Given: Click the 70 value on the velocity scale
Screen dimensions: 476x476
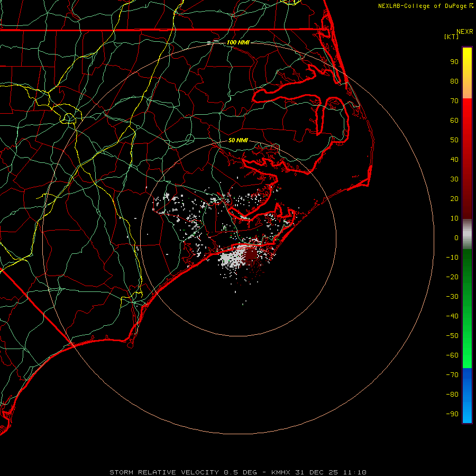Looking at the screenshot, I should coord(454,101).
